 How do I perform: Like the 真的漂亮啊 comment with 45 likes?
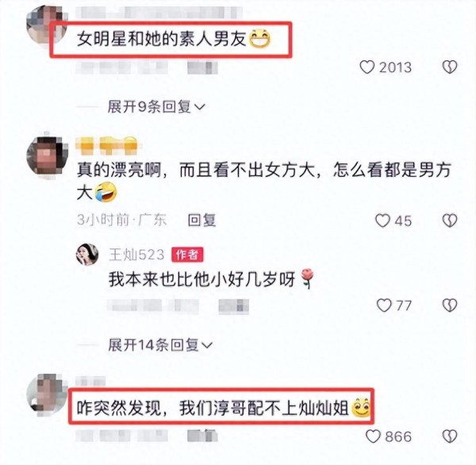[382, 221]
